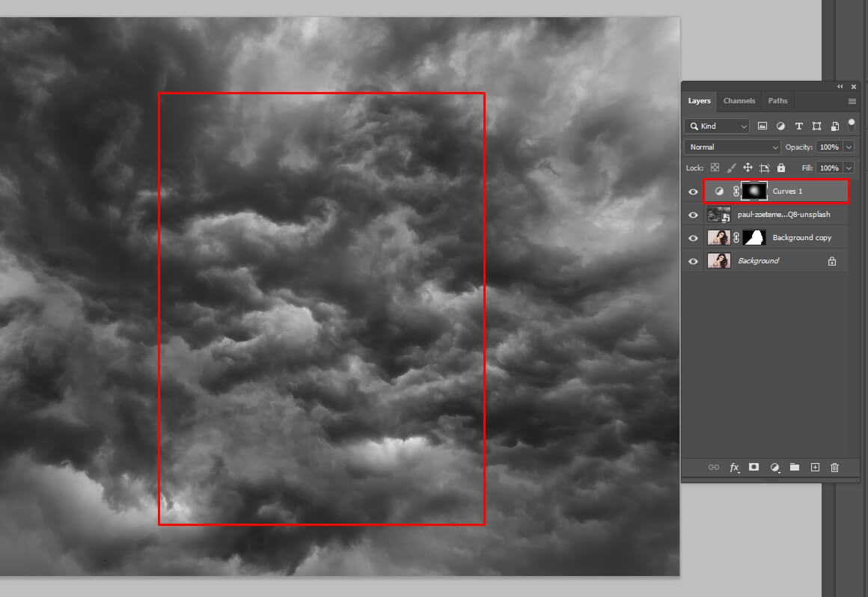
Task: Select the Background copy layer name
Action: [x=802, y=238]
